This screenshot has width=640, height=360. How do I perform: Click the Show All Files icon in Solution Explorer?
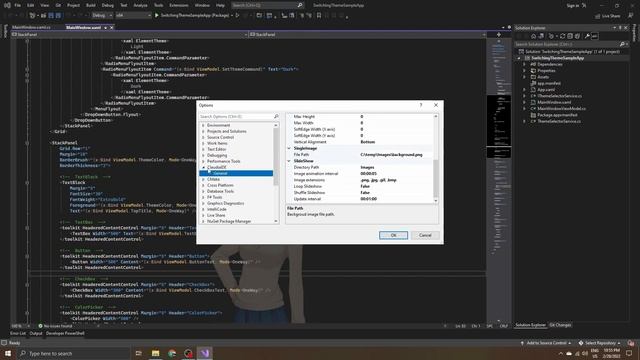pos(577,36)
